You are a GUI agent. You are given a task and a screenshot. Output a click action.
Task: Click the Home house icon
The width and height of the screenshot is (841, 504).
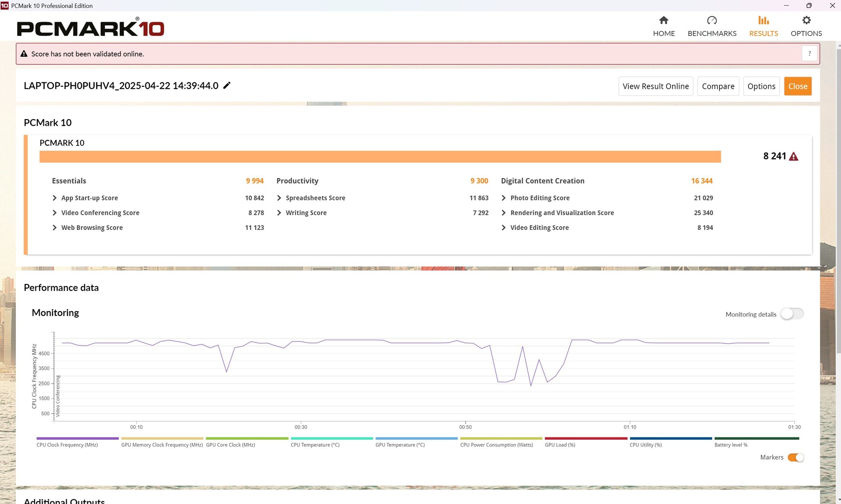point(664,21)
